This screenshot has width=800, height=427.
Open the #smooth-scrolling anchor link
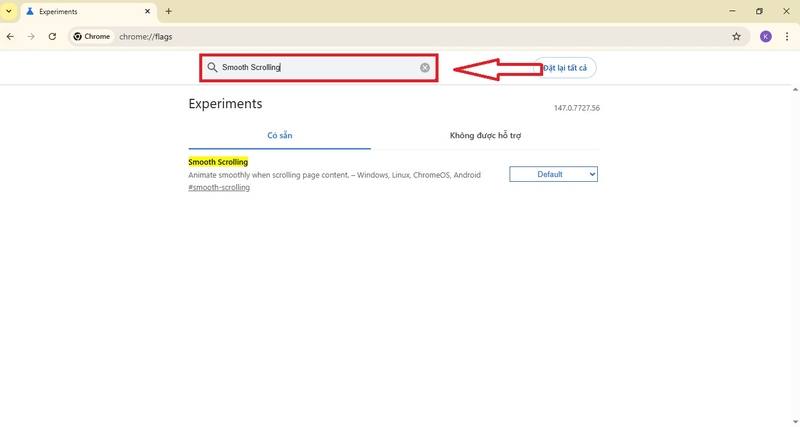click(x=219, y=187)
